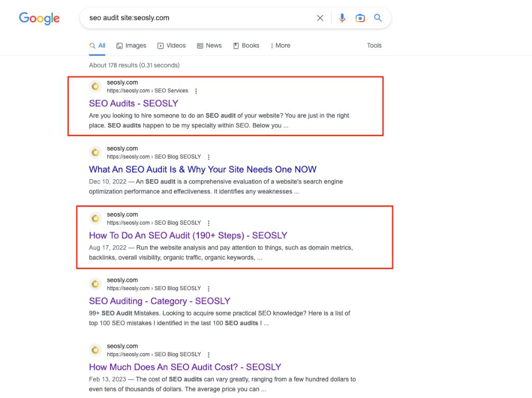
Task: Start voice search with microphone icon
Action: (342, 18)
